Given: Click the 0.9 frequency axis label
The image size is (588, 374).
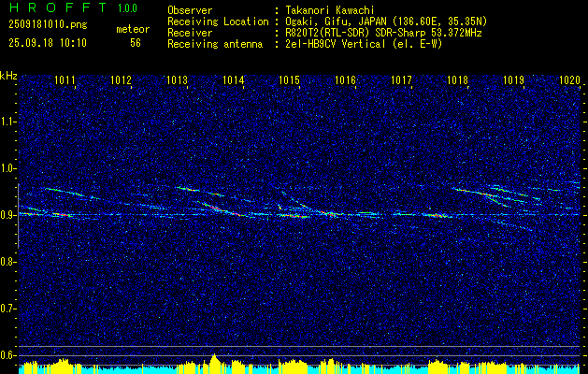Looking at the screenshot, I should point(7,215).
